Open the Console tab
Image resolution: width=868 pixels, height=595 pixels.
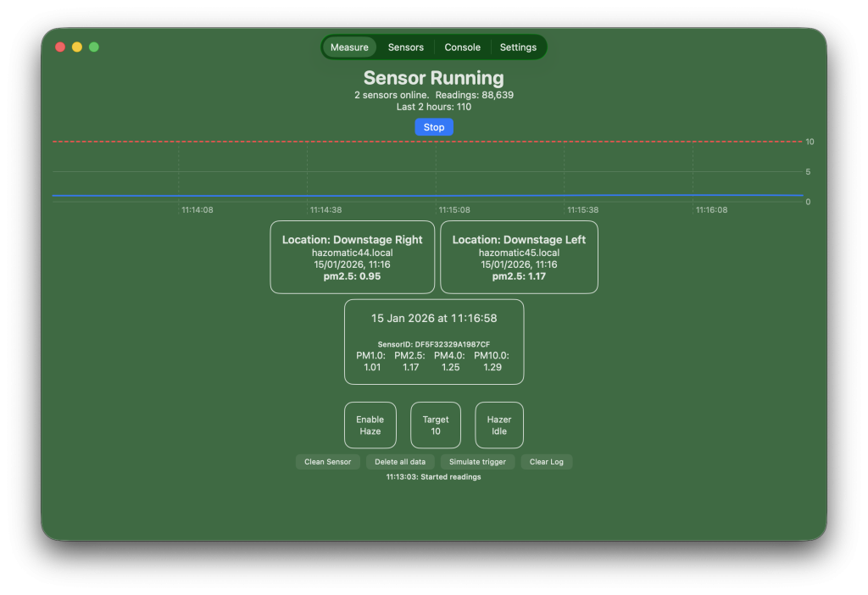pyautogui.click(x=462, y=47)
